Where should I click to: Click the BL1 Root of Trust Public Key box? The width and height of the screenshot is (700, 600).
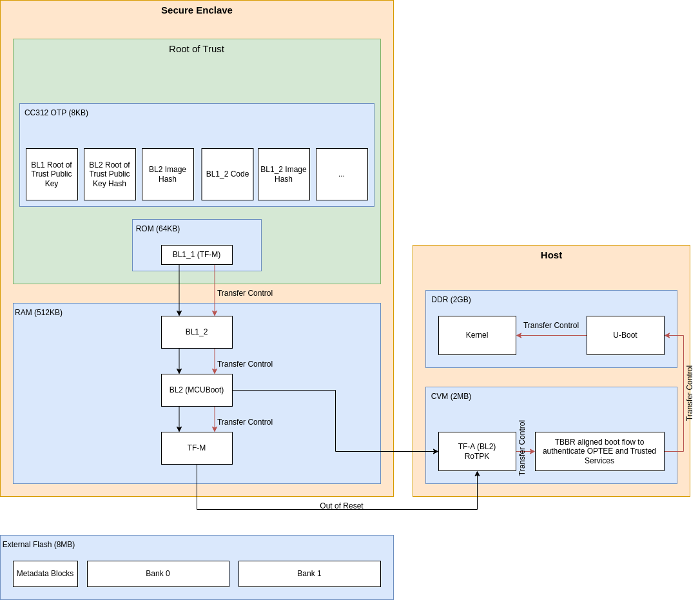pyautogui.click(x=52, y=174)
